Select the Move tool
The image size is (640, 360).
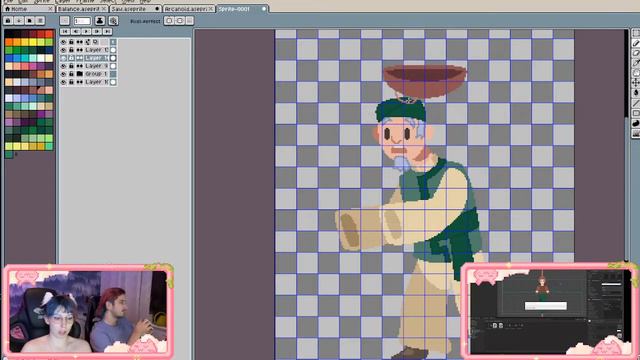[636, 83]
